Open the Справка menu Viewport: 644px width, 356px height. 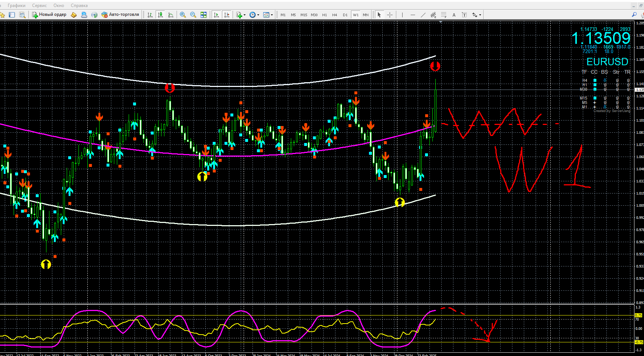(79, 6)
